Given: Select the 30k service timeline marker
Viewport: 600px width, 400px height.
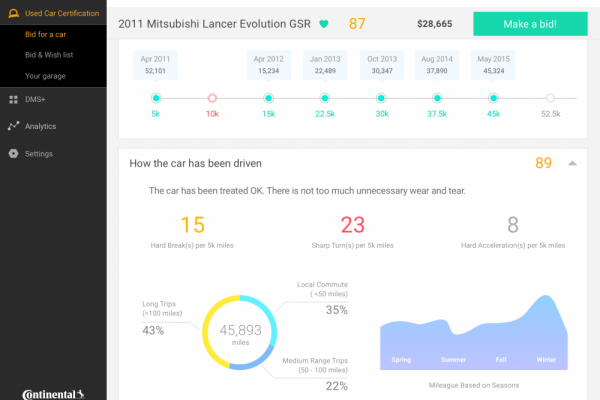Looking at the screenshot, I should click(381, 98).
